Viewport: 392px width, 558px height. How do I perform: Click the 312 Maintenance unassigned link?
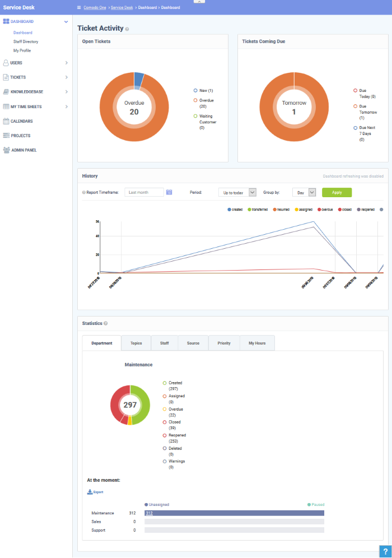pos(149,513)
